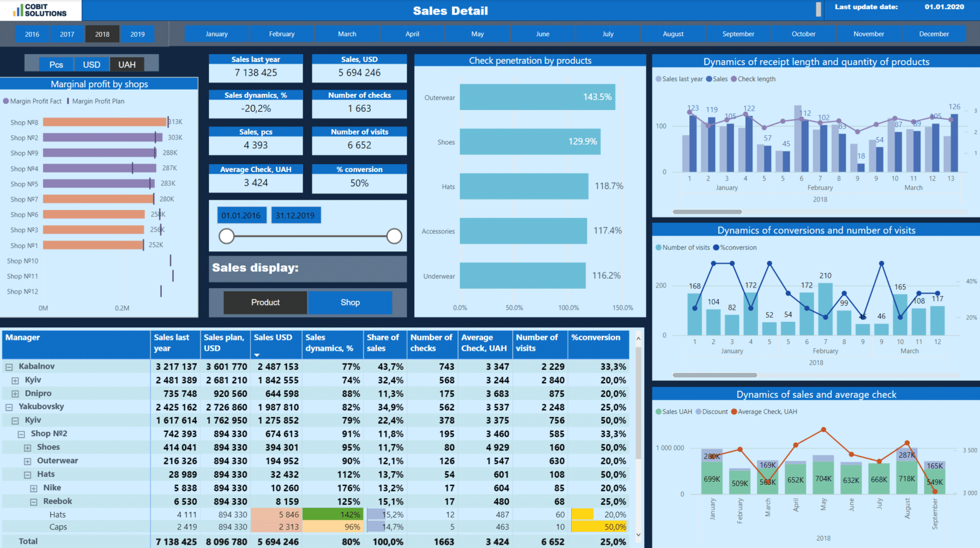Click the Shop №8 margin bar

point(105,122)
